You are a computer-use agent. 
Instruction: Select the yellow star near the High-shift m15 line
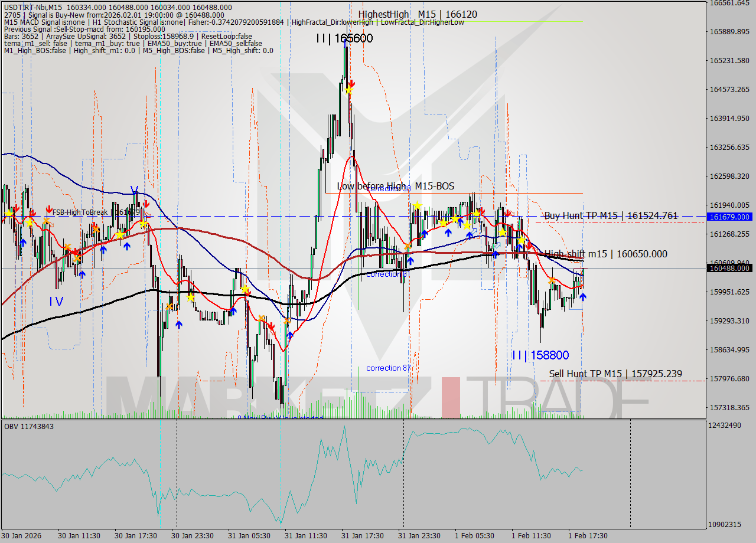521,240
